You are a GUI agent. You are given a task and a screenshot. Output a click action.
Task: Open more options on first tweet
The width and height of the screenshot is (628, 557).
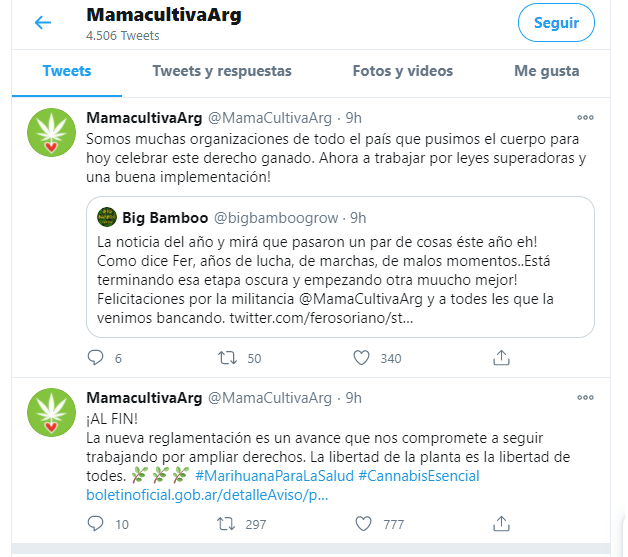point(586,118)
